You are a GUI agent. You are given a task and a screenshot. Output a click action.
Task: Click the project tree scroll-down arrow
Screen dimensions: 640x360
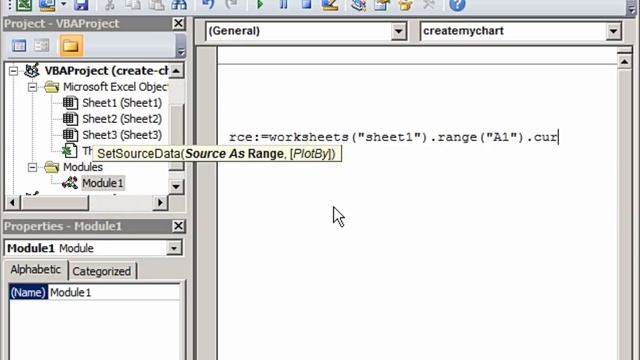[x=176, y=187]
